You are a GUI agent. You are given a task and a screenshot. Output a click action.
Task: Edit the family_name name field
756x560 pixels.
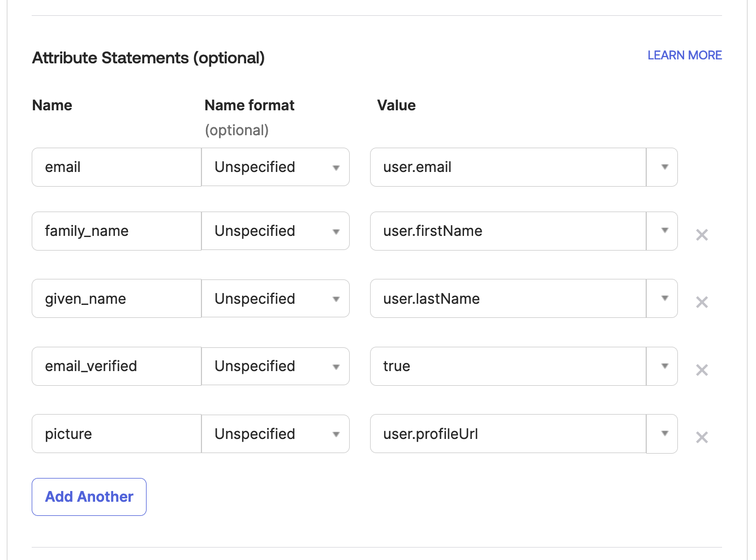pyautogui.click(x=117, y=231)
